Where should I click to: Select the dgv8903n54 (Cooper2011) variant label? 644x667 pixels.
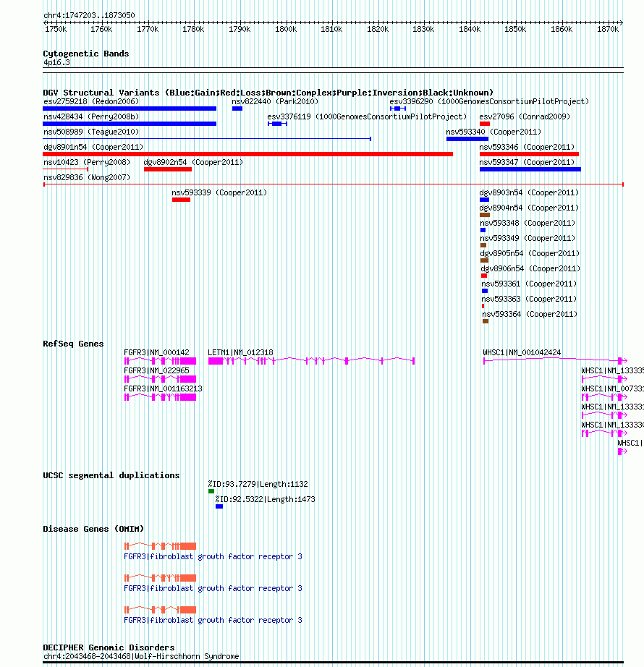[529, 192]
